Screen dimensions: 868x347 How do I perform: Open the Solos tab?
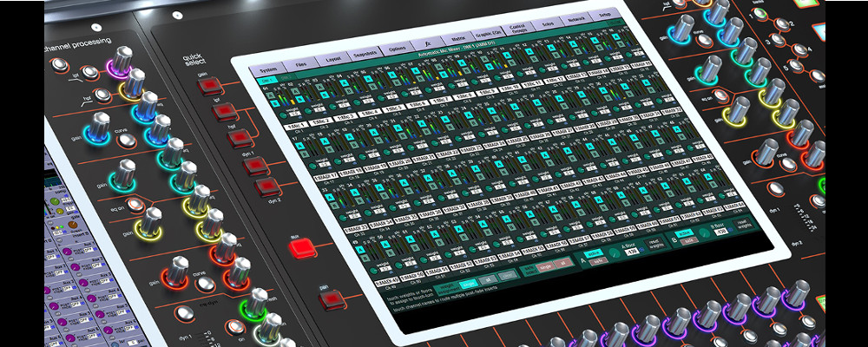click(546, 25)
